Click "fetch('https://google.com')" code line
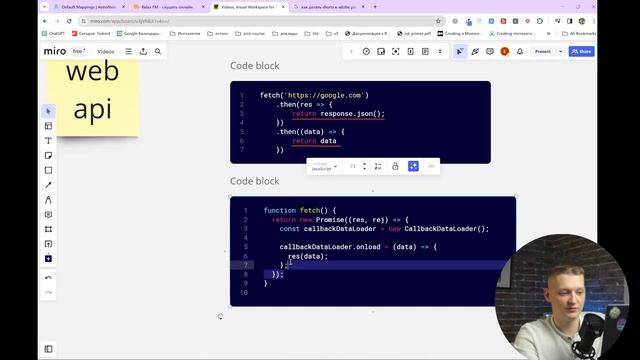The height and width of the screenshot is (360, 640). (314, 96)
